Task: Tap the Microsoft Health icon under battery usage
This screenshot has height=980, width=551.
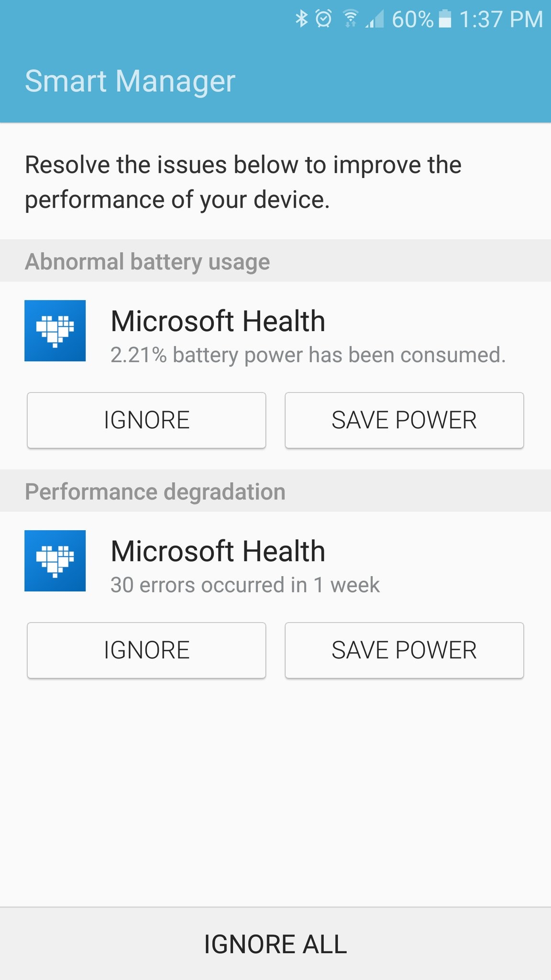Action: pyautogui.click(x=55, y=331)
